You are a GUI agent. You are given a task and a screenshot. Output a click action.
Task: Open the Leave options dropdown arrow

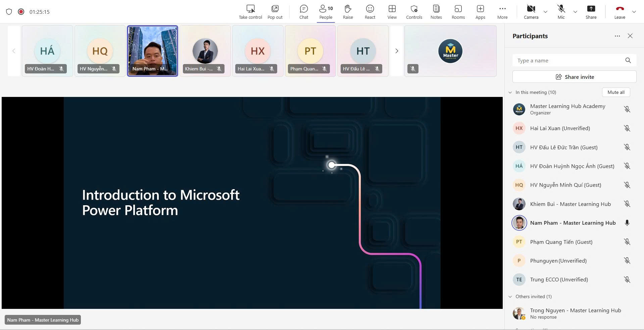tap(634, 12)
